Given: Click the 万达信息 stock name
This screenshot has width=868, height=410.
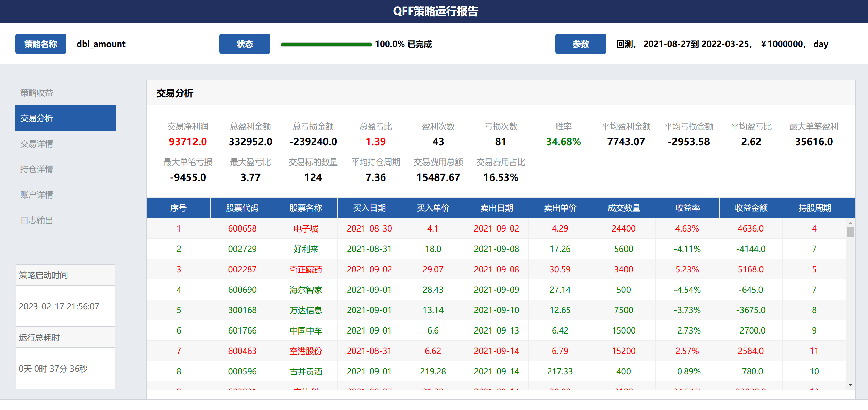Looking at the screenshot, I should click(306, 310).
